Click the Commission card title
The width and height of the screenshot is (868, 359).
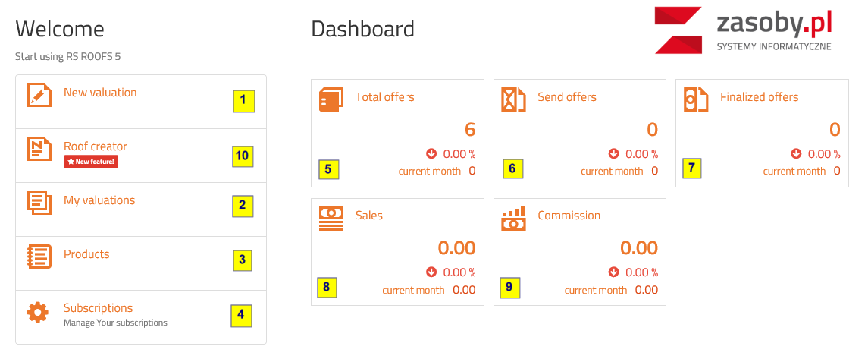569,216
